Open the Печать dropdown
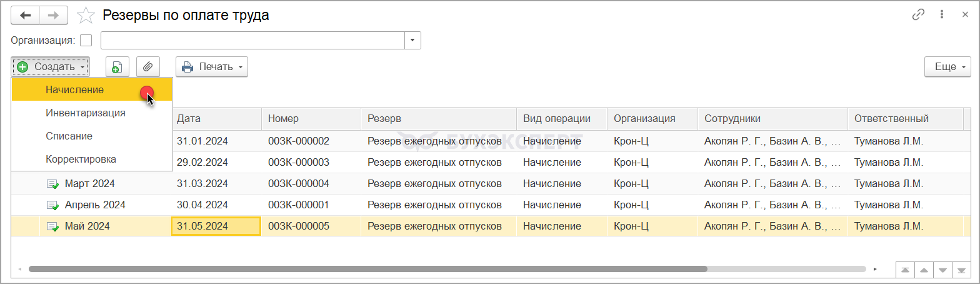The width and height of the screenshot is (980, 284). [212, 67]
